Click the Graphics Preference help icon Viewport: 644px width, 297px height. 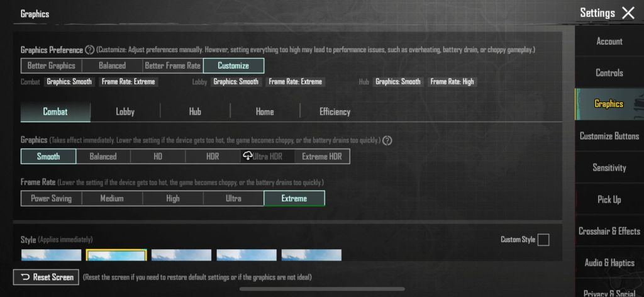[90, 50]
